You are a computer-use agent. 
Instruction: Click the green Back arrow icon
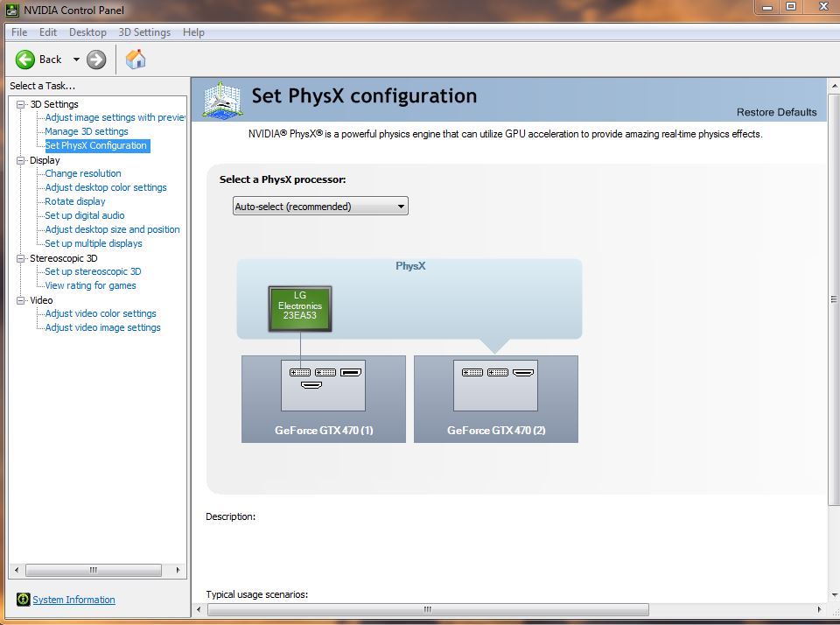pyautogui.click(x=24, y=60)
